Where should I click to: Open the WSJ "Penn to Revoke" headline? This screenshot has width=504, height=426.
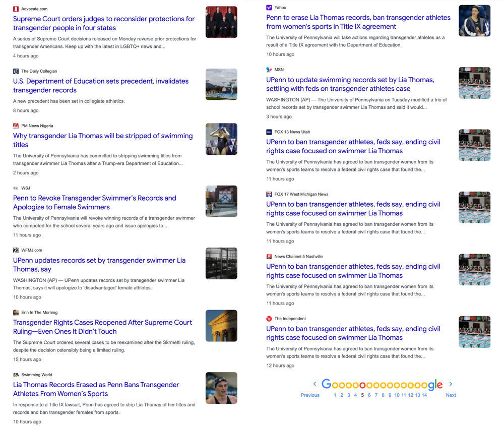[95, 203]
